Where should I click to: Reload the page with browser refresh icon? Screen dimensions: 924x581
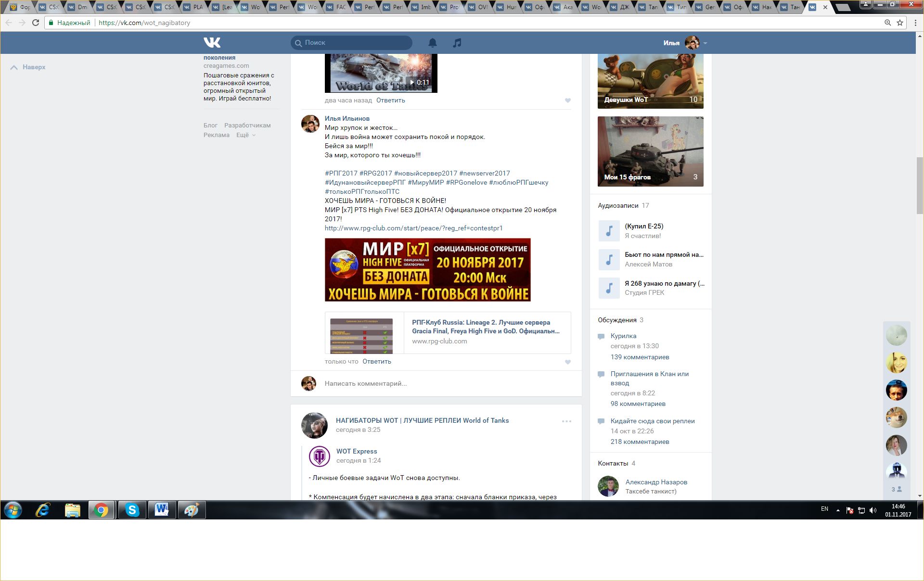[x=35, y=23]
